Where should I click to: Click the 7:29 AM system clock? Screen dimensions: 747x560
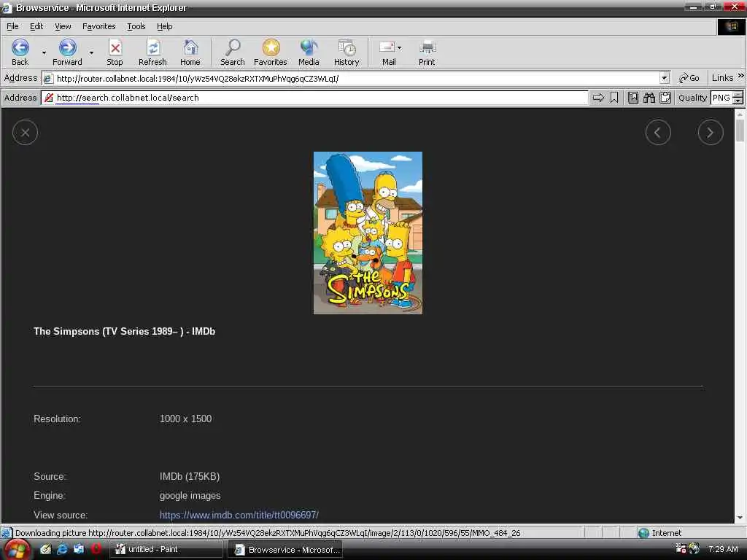coord(723,549)
